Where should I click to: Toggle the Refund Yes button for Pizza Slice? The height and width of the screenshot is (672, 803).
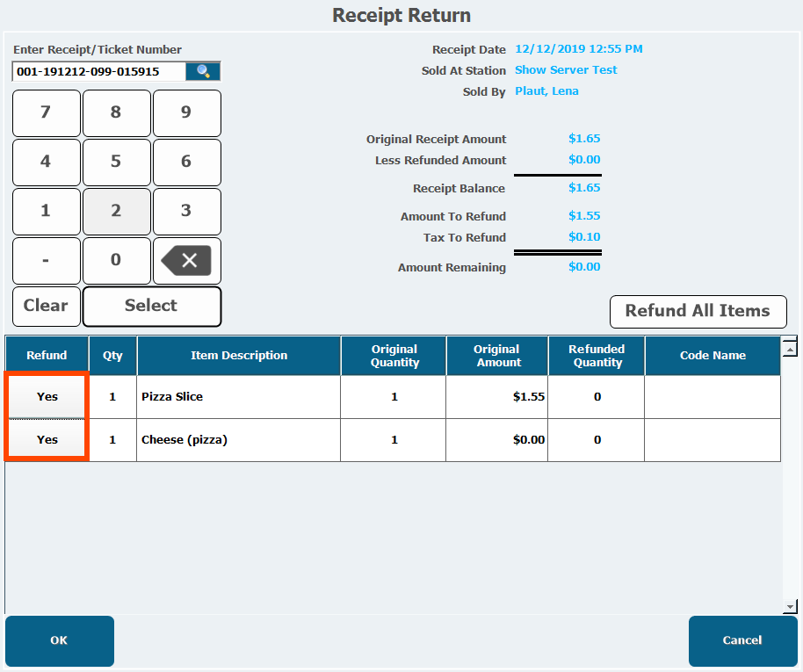point(47,397)
